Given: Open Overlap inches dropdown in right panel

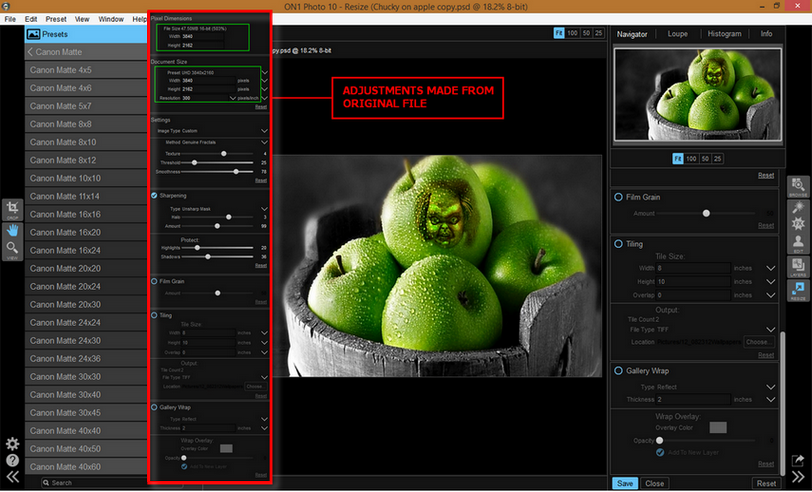Looking at the screenshot, I should 771,295.
